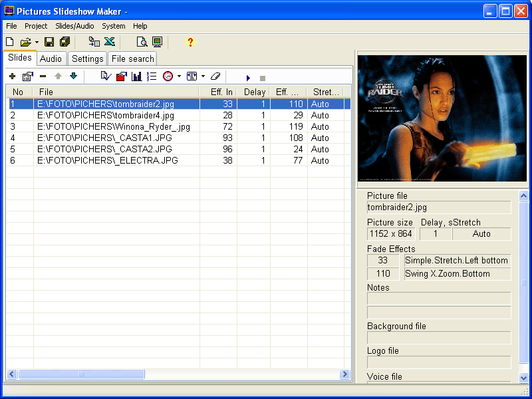Click the horizontal scrollbar left arrow
Screen dimensions: 532x399
coord(12,374)
